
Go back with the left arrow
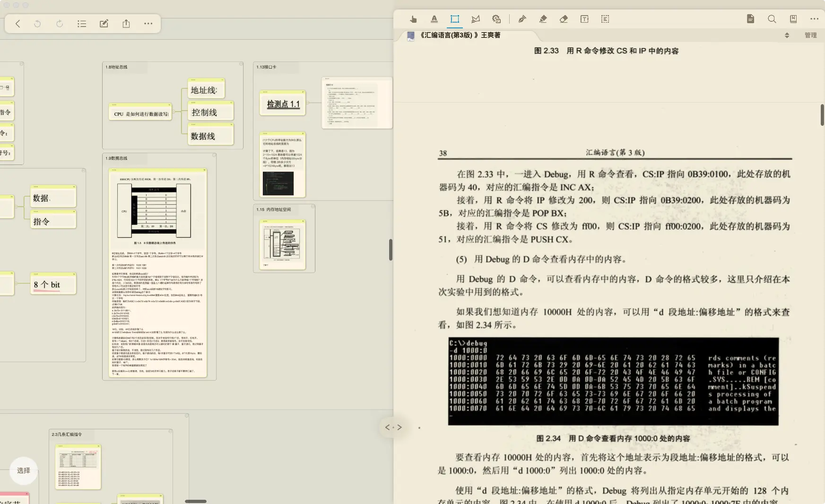click(17, 24)
